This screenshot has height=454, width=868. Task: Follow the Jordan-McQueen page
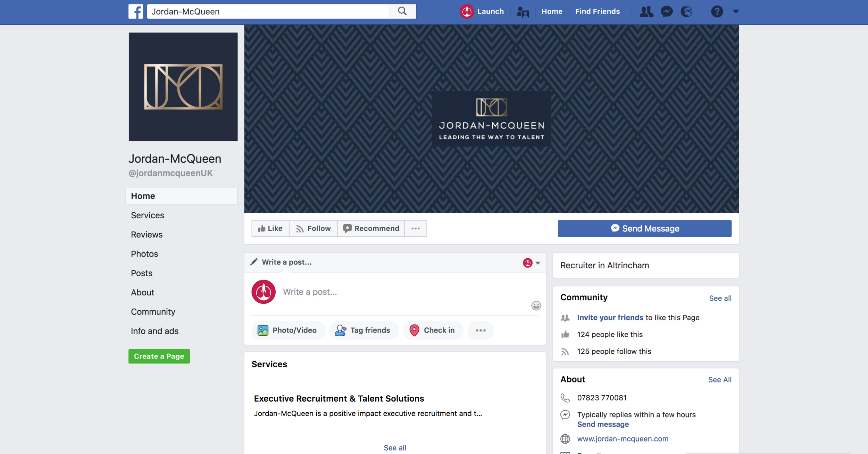(x=313, y=228)
